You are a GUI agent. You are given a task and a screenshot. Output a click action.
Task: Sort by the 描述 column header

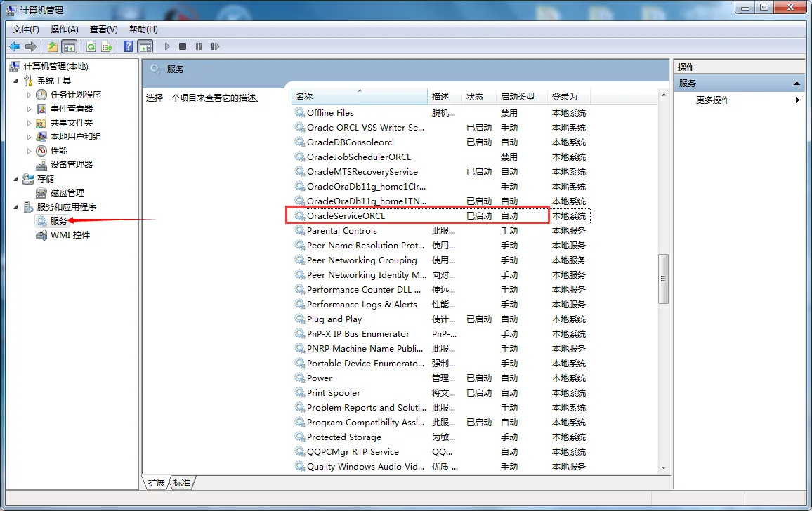point(445,96)
